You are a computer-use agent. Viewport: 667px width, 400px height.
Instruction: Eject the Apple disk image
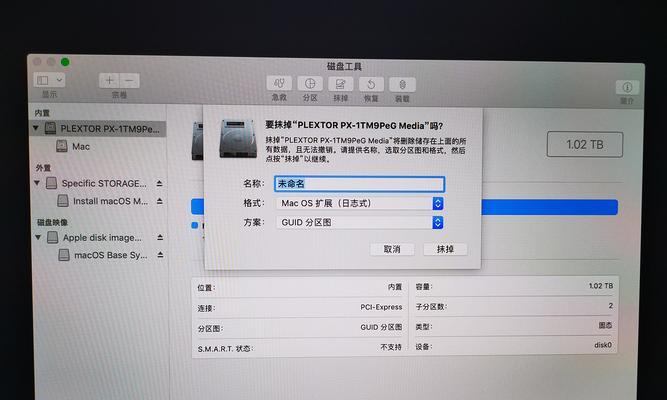(160, 237)
